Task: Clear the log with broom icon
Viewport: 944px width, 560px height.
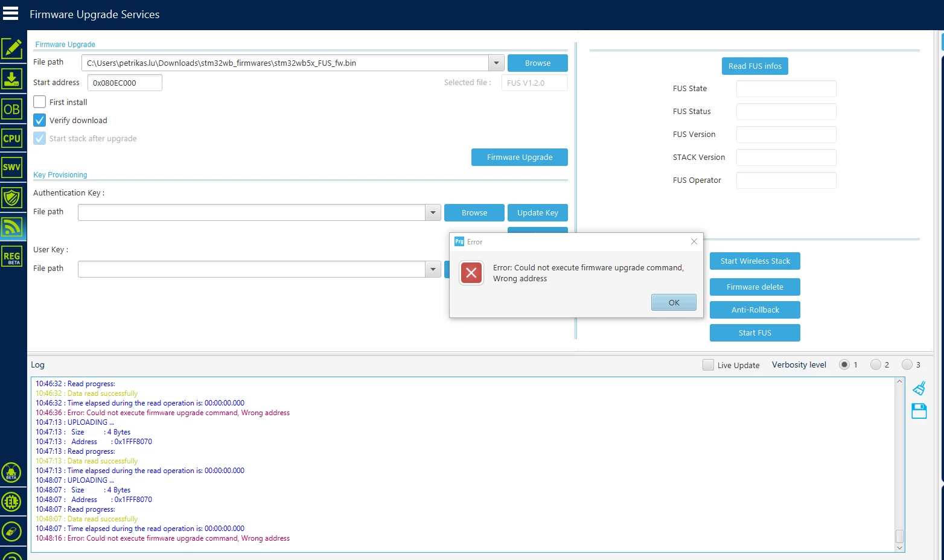Action: (919, 388)
